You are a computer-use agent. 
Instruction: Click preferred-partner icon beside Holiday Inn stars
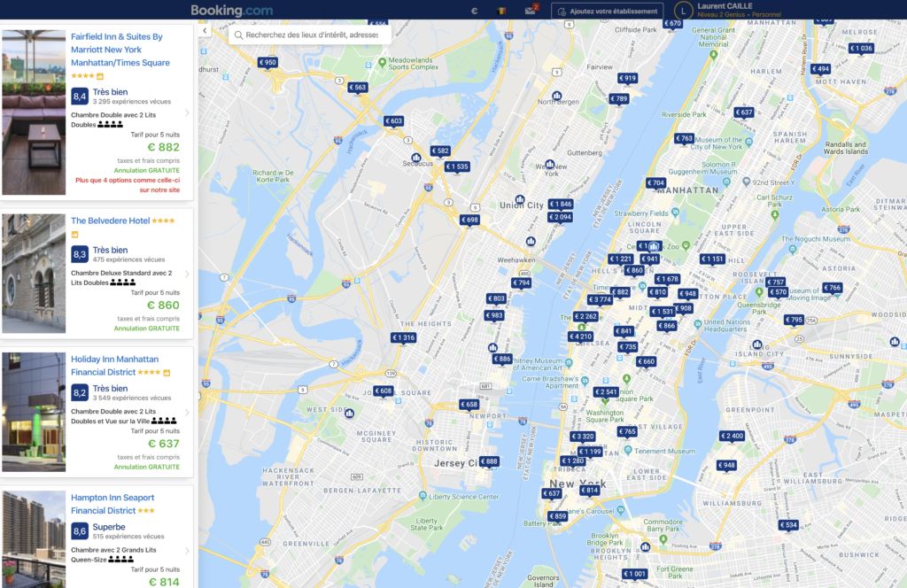[x=167, y=373]
